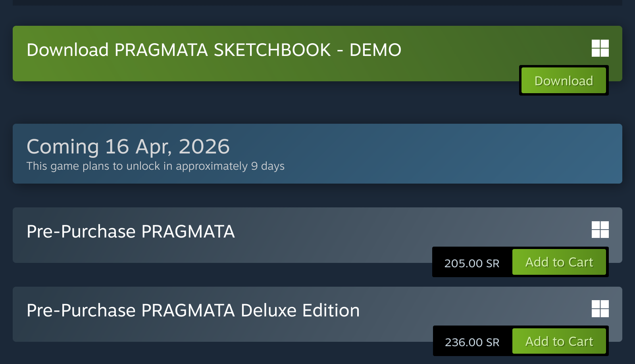Click the Pre-Purchase PRAGMATA Deluxe Edition title
Viewport: 635px width, 364px height.
(193, 310)
